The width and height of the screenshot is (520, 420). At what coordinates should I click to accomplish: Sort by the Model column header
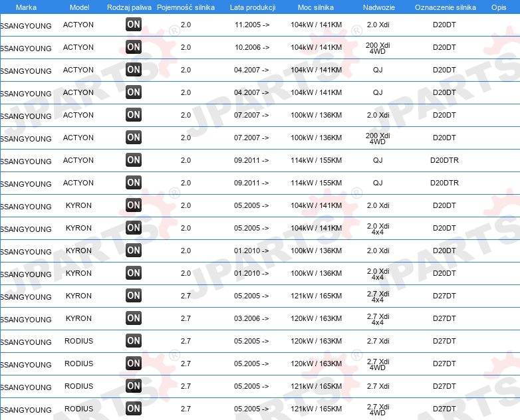pyautogui.click(x=79, y=7)
